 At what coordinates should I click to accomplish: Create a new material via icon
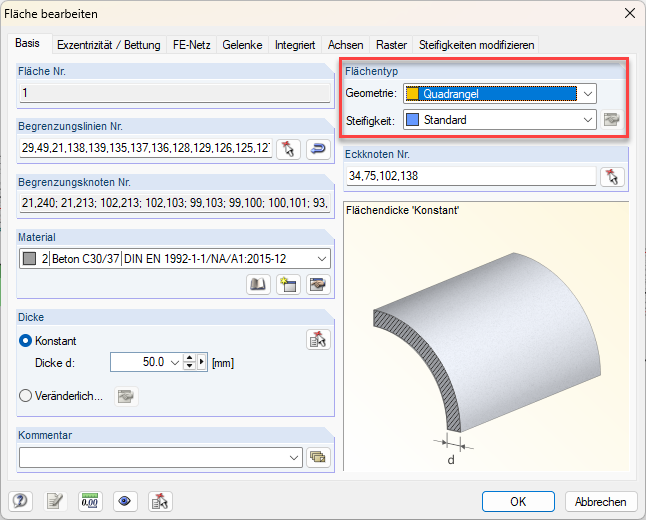tap(288, 285)
